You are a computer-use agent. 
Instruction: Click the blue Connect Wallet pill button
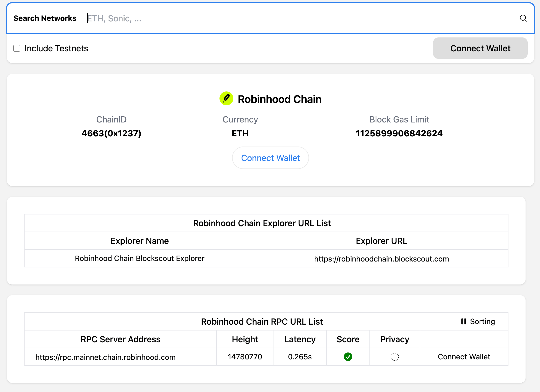270,158
